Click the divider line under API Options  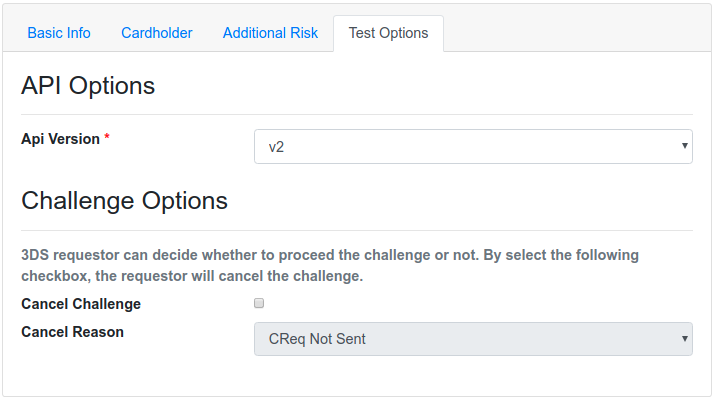357,114
